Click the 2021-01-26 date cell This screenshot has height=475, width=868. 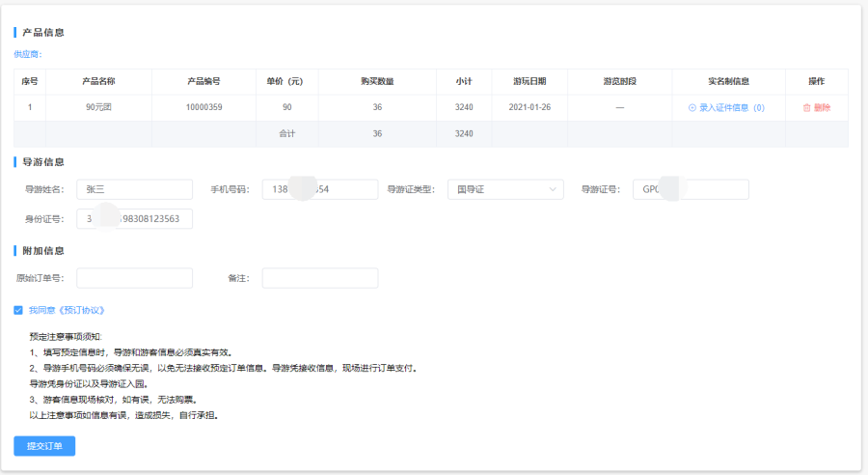[x=529, y=107]
